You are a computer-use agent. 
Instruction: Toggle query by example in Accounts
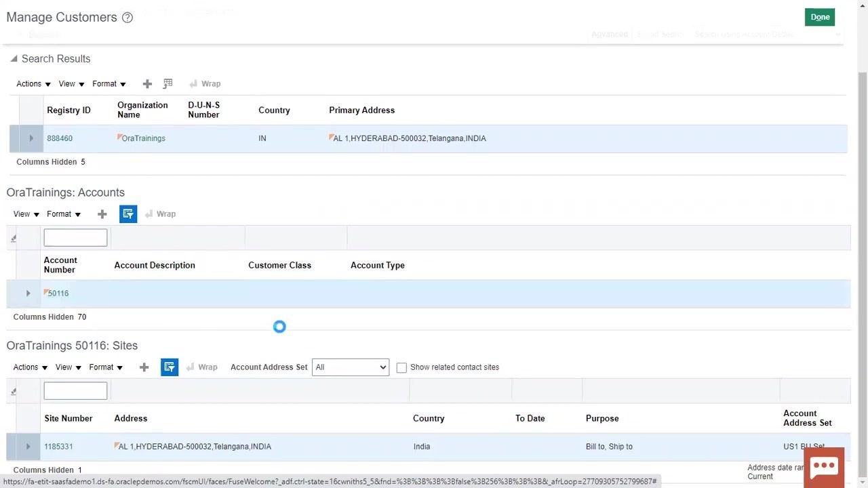(128, 214)
